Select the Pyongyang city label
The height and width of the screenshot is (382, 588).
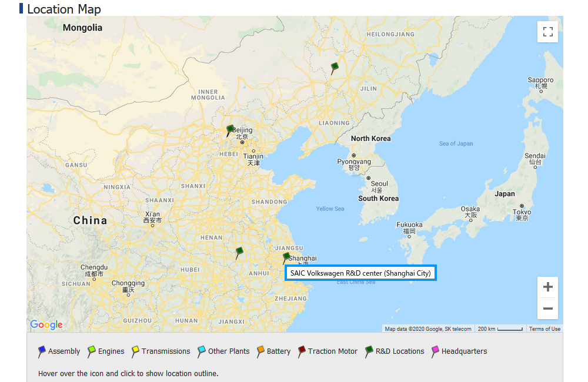(354, 164)
